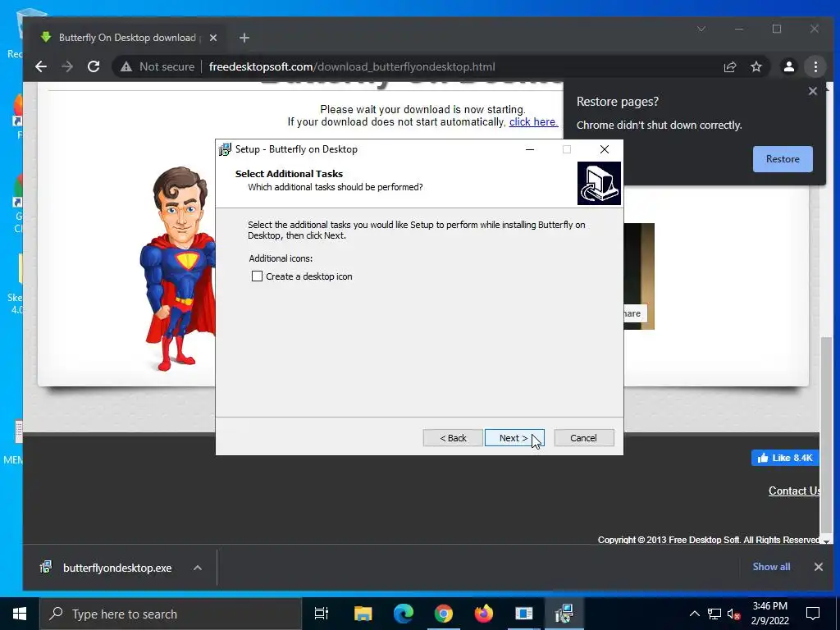
Task: Reload the page in Chrome
Action: 94,66
